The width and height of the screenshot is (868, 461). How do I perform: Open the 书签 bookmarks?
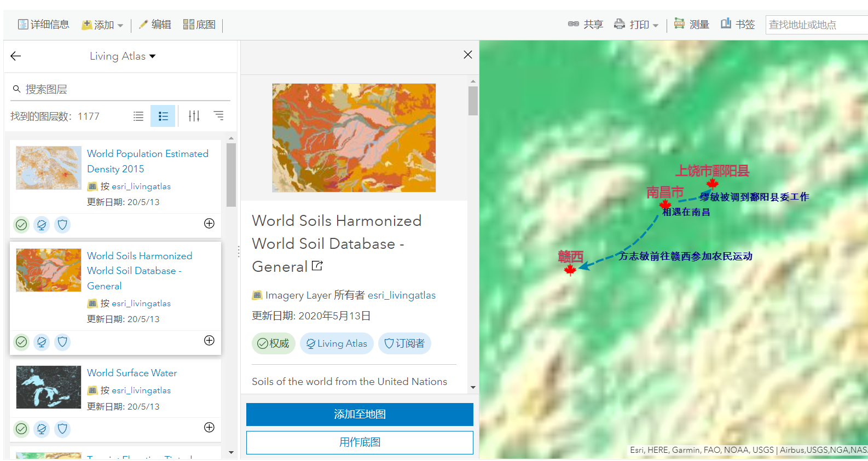(x=738, y=25)
